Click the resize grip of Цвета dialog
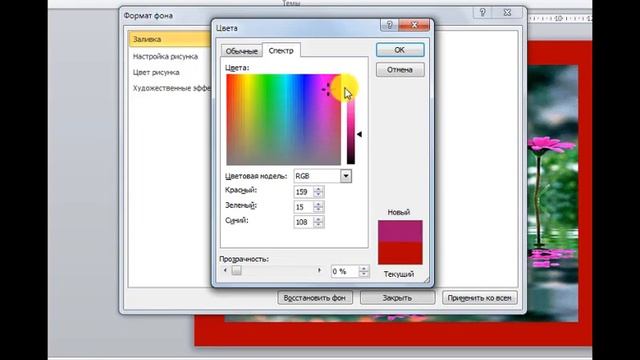Screen dimensions: 640x360 [x=427, y=280]
